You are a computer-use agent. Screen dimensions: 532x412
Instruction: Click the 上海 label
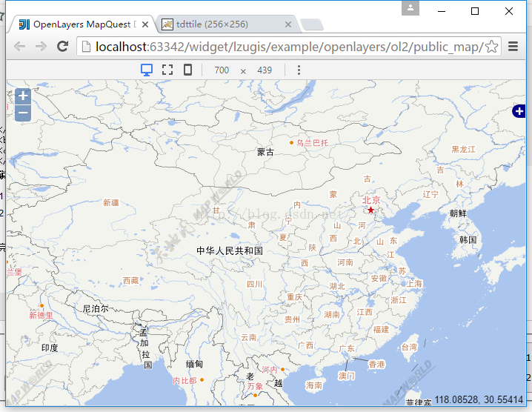pos(414,283)
